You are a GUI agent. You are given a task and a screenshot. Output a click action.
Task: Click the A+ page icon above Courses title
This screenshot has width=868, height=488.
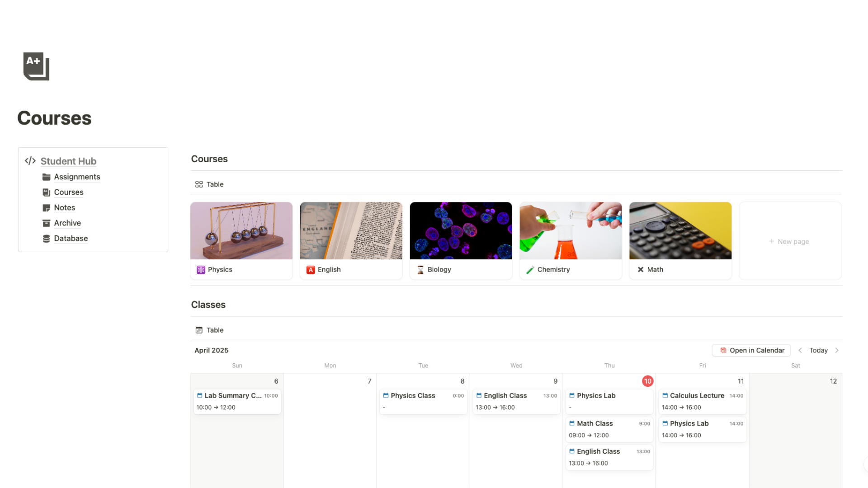point(36,66)
